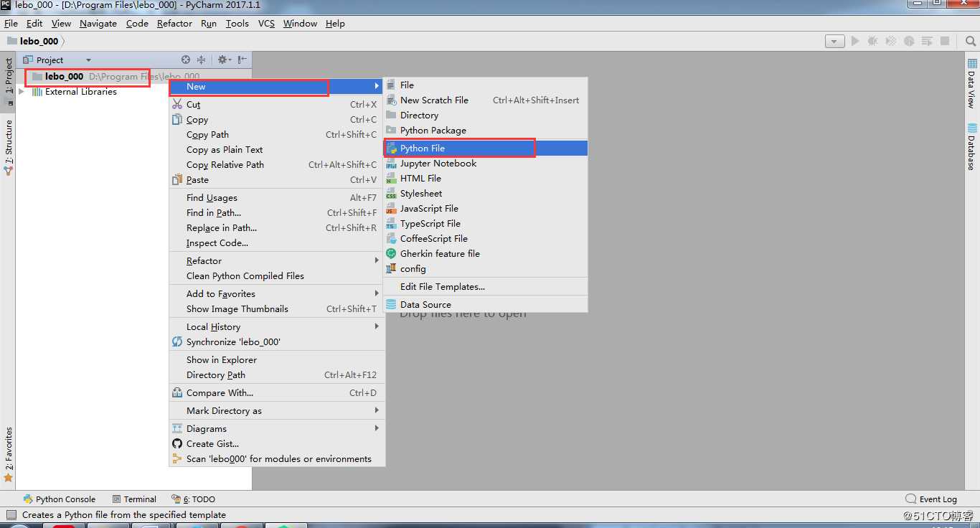The width and height of the screenshot is (980, 528).
Task: Click Find in Path entry
Action: [x=276, y=212]
